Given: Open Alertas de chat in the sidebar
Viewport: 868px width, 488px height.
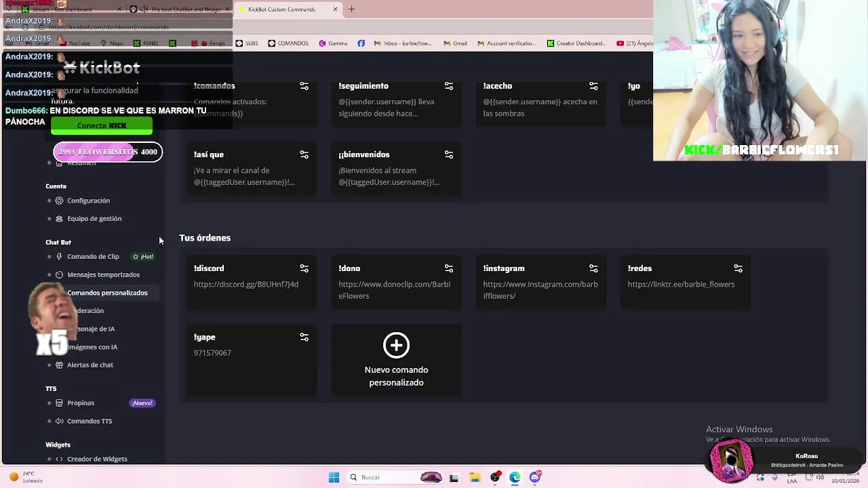Looking at the screenshot, I should coord(90,365).
